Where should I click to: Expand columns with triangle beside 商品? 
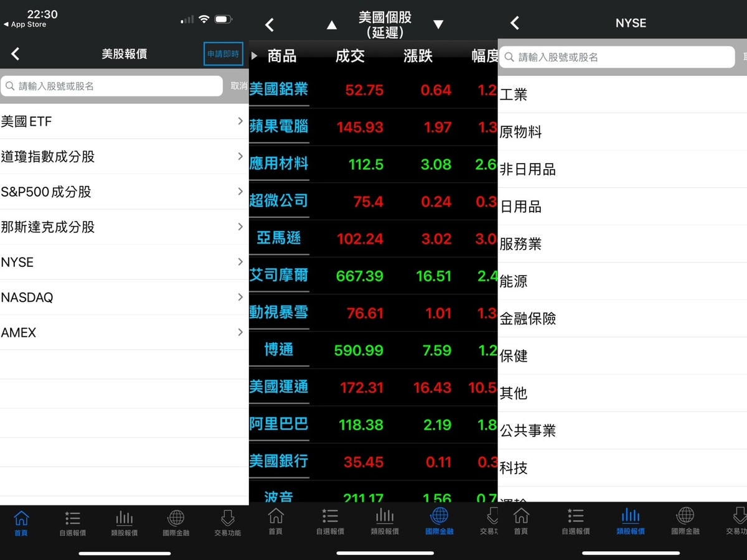[254, 56]
